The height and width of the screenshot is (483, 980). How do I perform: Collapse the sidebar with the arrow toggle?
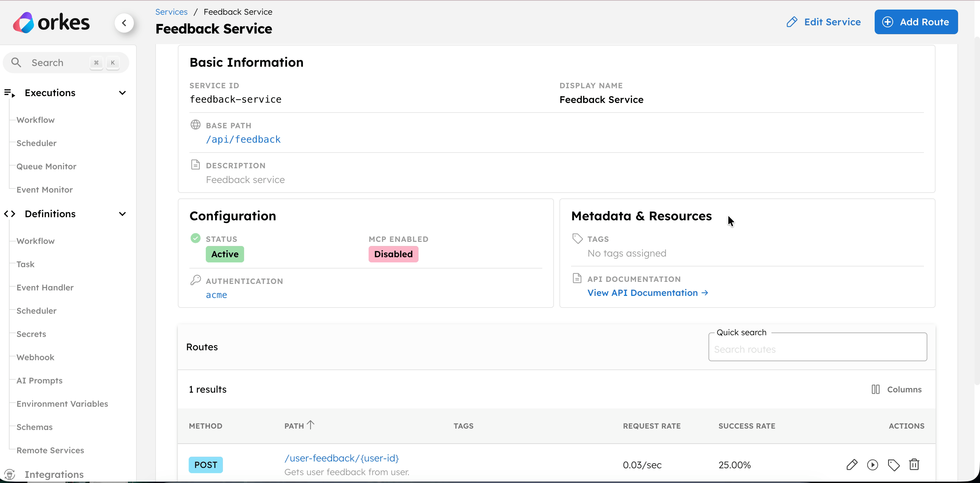point(125,23)
